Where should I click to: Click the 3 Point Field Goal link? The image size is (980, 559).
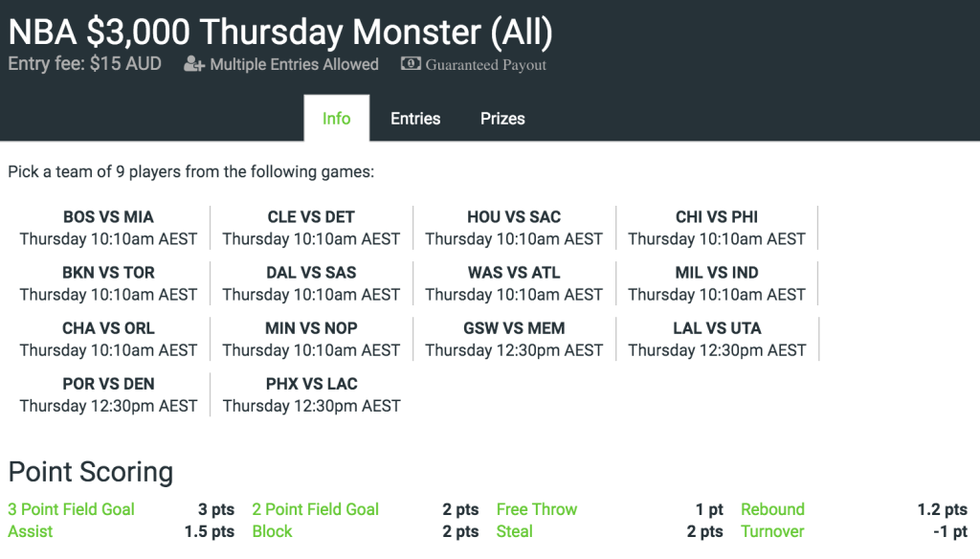tap(71, 509)
